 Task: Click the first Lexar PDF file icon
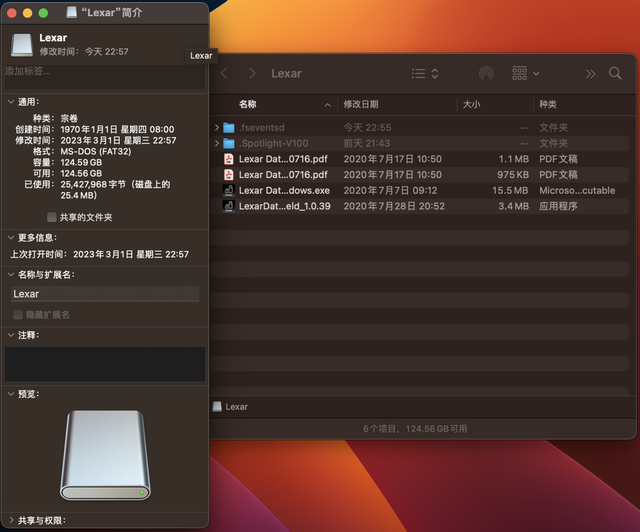click(229, 159)
